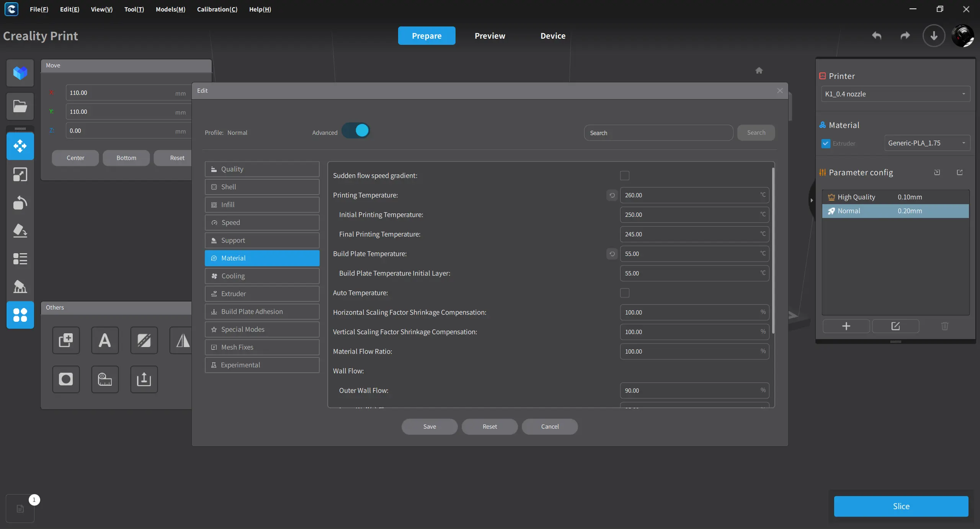This screenshot has height=529, width=980.
Task: Select the Quality settings category
Action: click(x=262, y=169)
